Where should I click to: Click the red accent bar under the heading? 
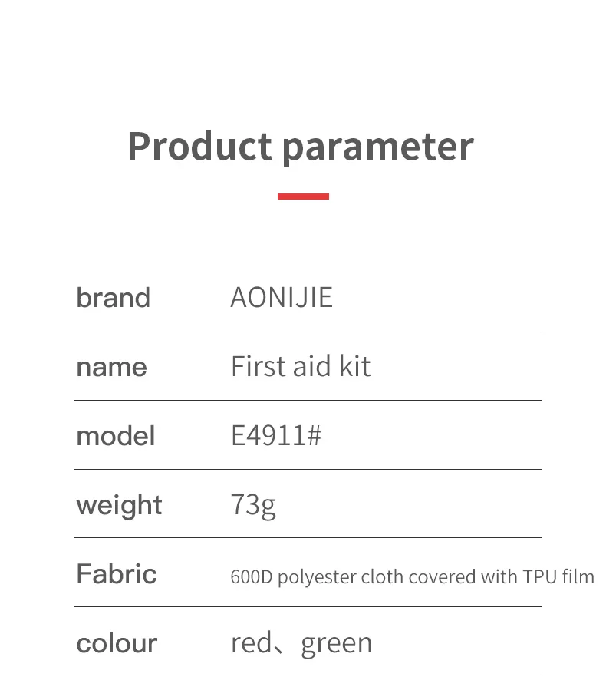coord(303,196)
